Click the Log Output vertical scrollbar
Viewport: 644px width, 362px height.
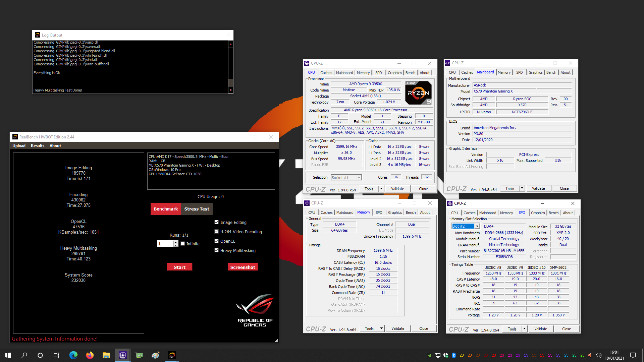tap(230, 67)
